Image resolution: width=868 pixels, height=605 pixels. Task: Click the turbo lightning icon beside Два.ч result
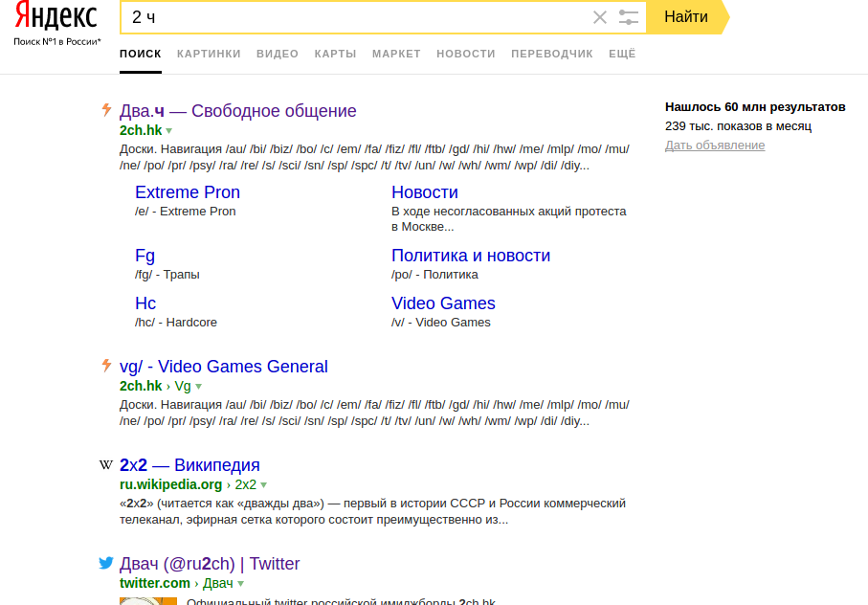coord(106,109)
